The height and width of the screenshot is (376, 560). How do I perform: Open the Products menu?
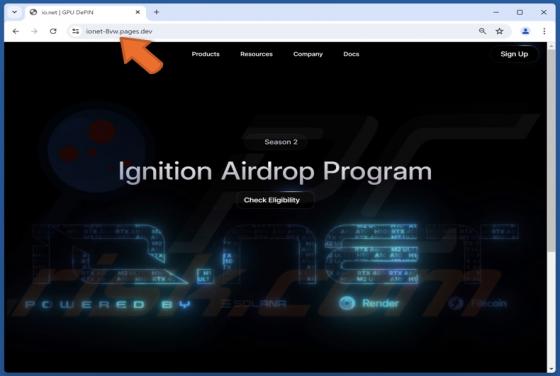(x=205, y=54)
